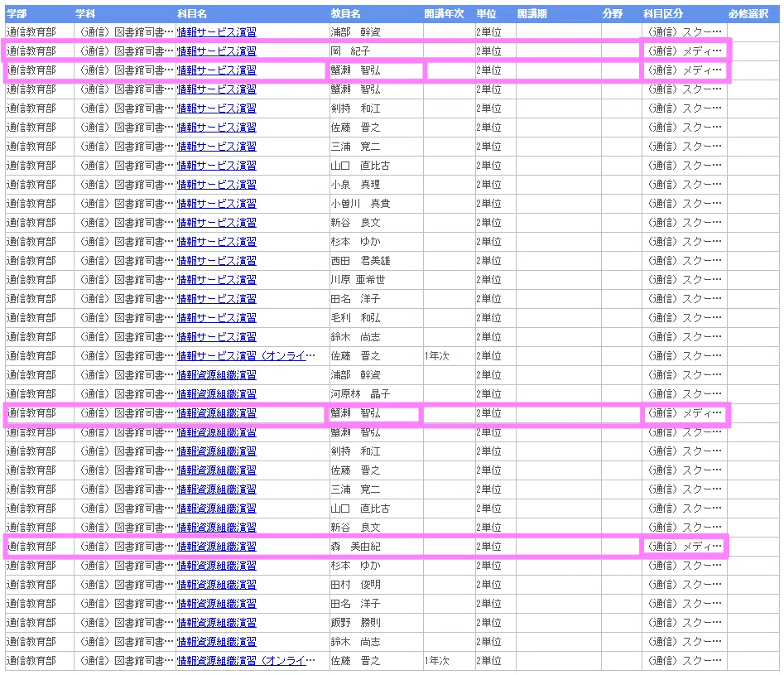Open 情報サービス演習 link in 小泉 真理 row

217,184
